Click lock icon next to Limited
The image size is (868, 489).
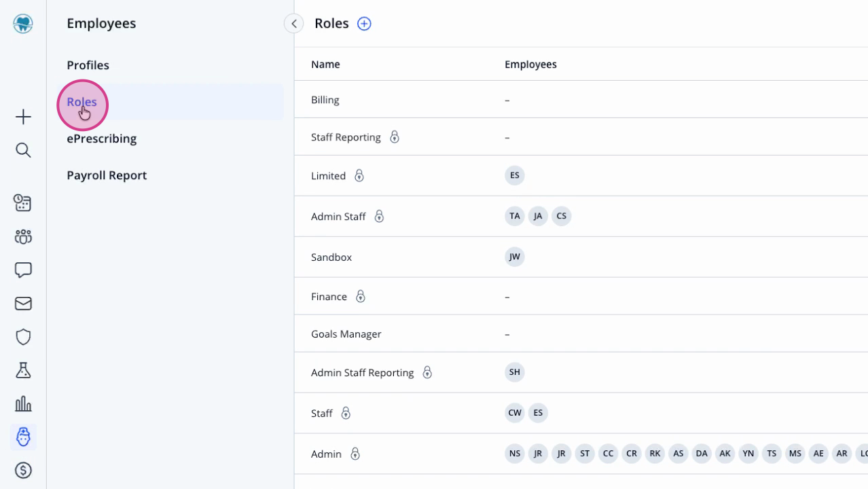pyautogui.click(x=359, y=176)
